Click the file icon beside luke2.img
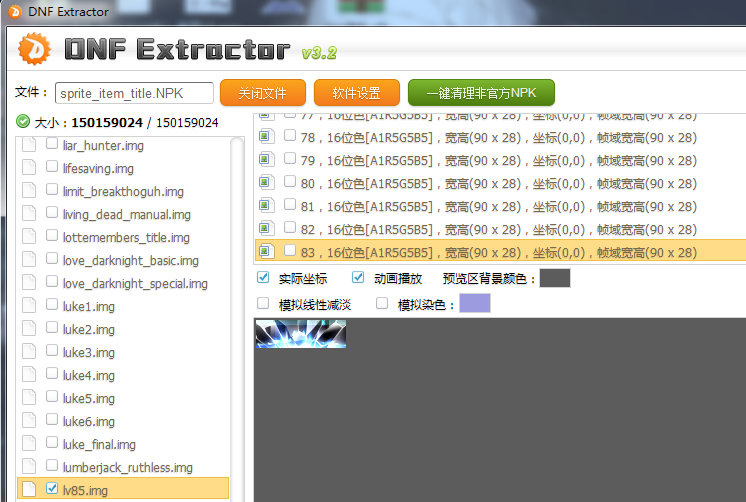This screenshot has width=746, height=502. point(29,328)
